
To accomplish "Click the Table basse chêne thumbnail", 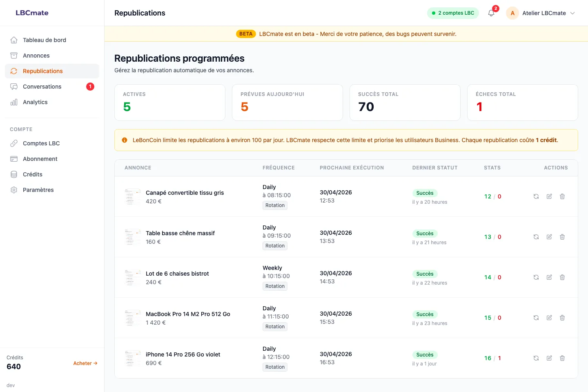I will (x=133, y=237).
